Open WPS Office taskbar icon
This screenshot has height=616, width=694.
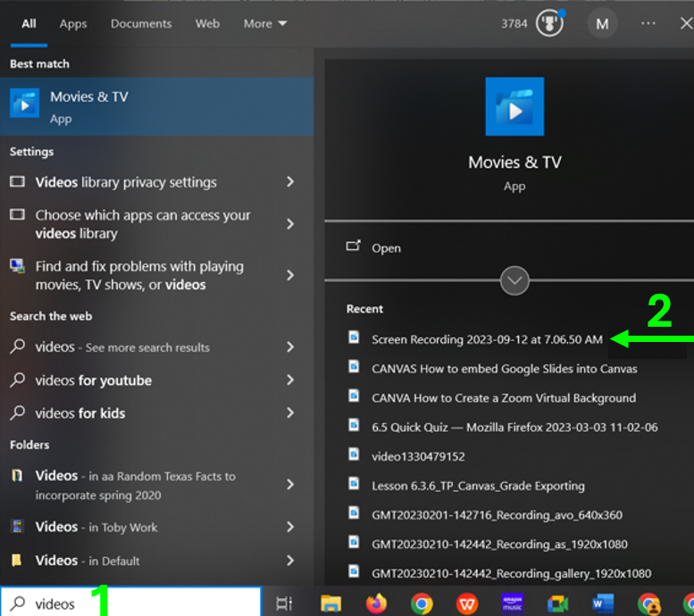pyautogui.click(x=466, y=604)
